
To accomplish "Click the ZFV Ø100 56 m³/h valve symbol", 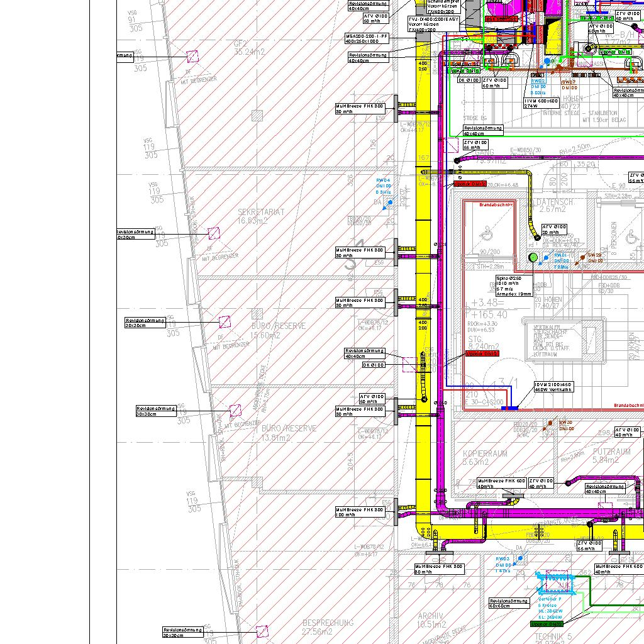I will pyautogui.click(x=457, y=161).
